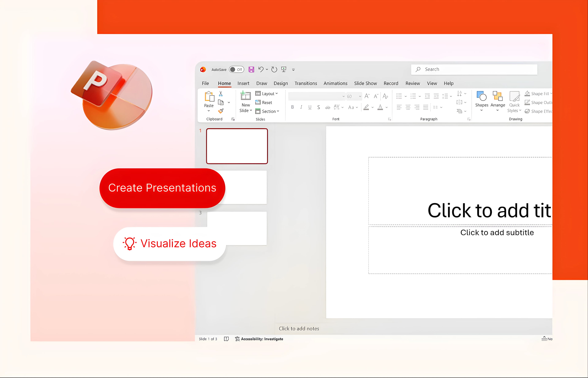Open Customize Quick Access Toolbar dropdown
Image resolution: width=588 pixels, height=378 pixels.
pos(293,70)
